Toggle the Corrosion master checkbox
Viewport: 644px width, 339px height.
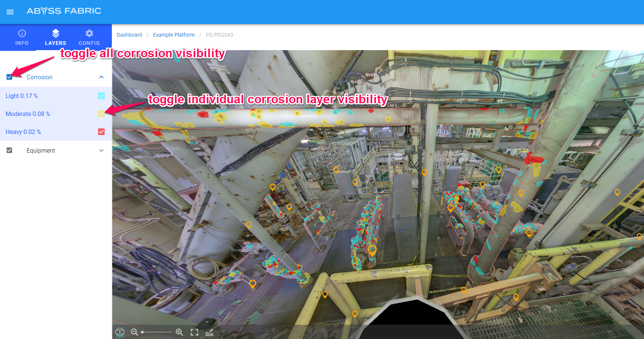tap(9, 77)
